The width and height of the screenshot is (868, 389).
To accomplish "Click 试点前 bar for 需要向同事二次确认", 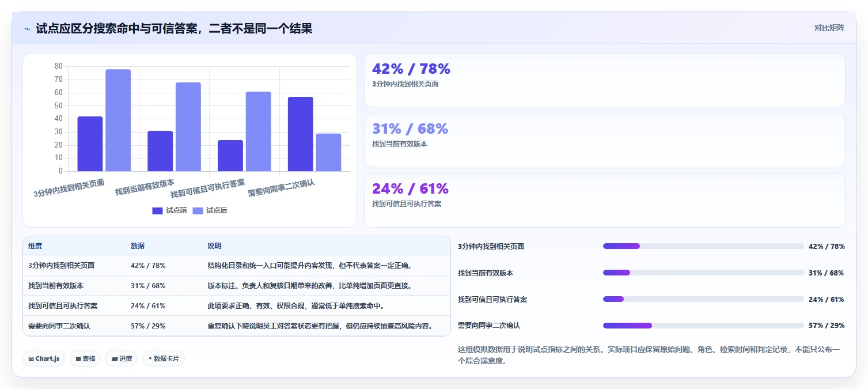I will tap(301, 134).
